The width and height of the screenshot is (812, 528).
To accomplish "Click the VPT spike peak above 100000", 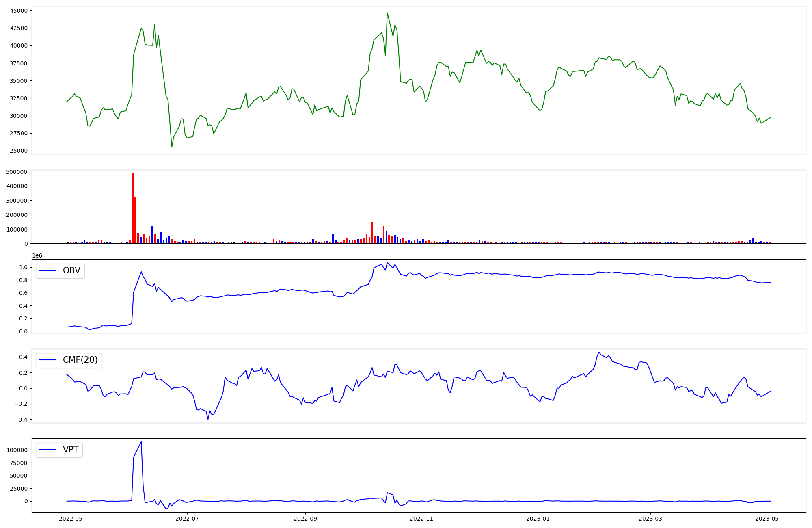I will pos(141,442).
